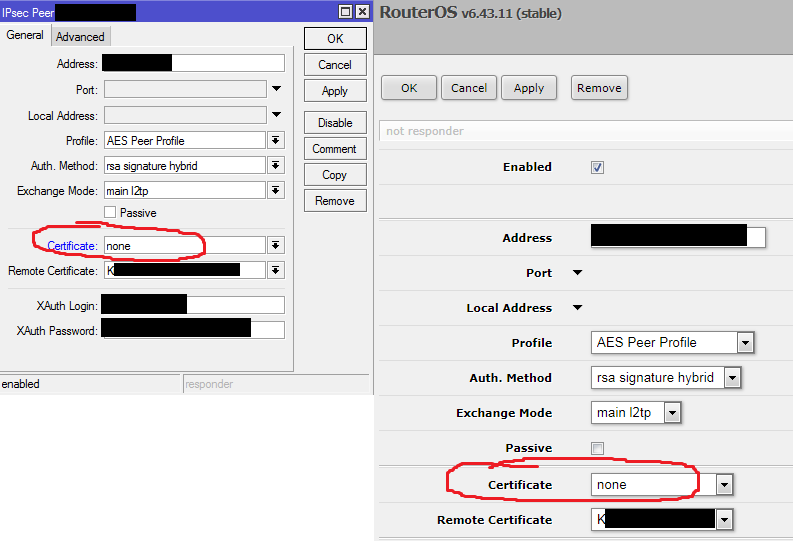Image resolution: width=793 pixels, height=541 pixels.
Task: Expand Local Address in web panel
Action: pyautogui.click(x=578, y=307)
